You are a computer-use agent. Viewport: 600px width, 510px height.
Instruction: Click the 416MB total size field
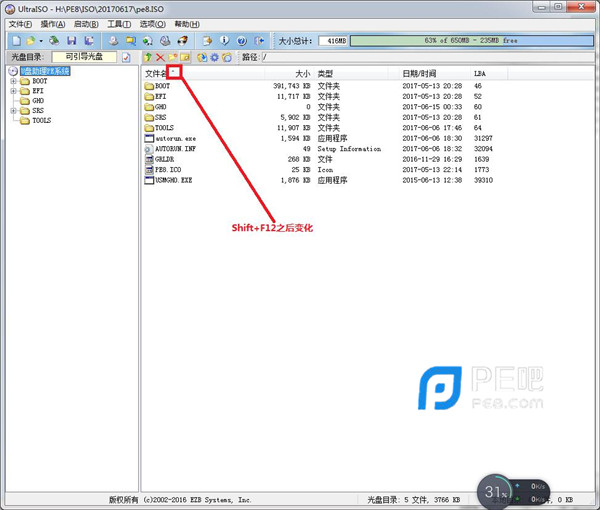[x=333, y=41]
